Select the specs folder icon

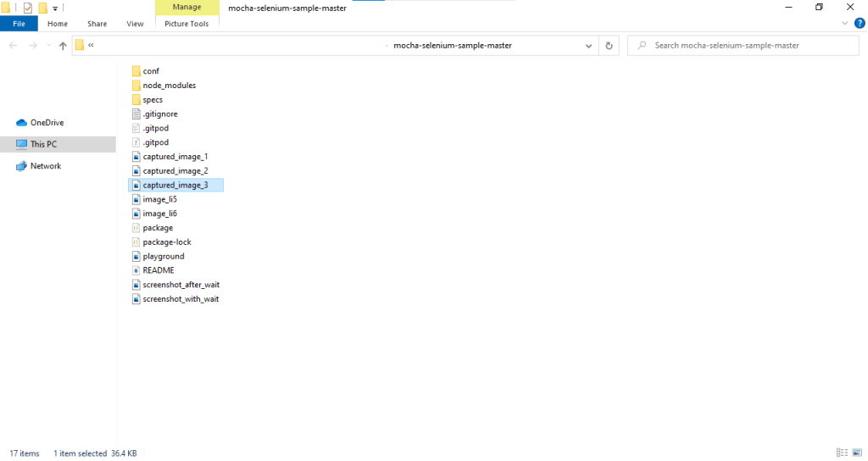[x=136, y=100]
